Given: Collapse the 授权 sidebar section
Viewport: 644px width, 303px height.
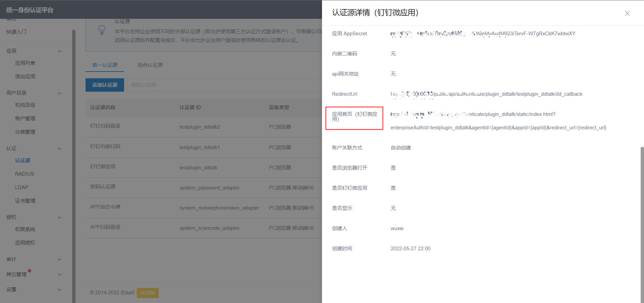Looking at the screenshot, I should [x=59, y=217].
